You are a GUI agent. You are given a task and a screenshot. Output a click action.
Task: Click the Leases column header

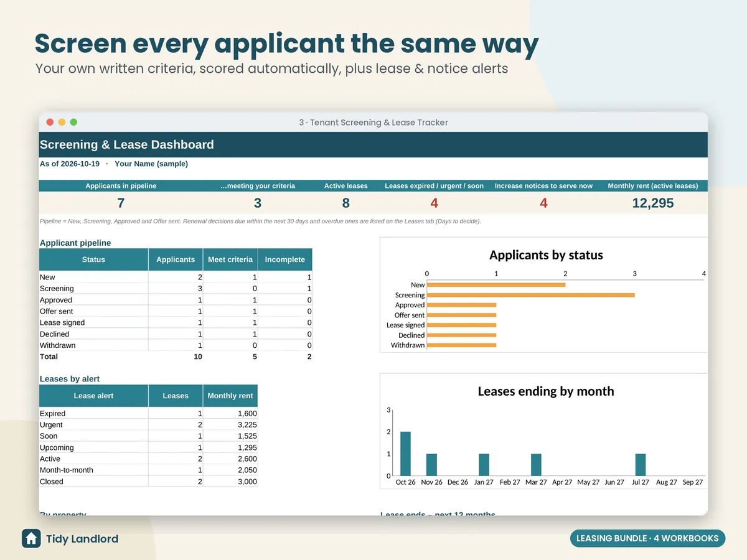(176, 396)
